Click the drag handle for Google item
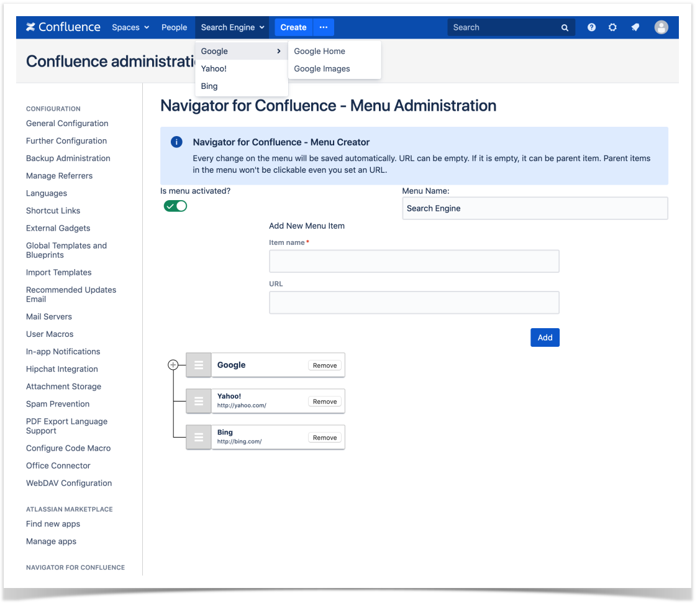700x606 pixels. pos(199,365)
